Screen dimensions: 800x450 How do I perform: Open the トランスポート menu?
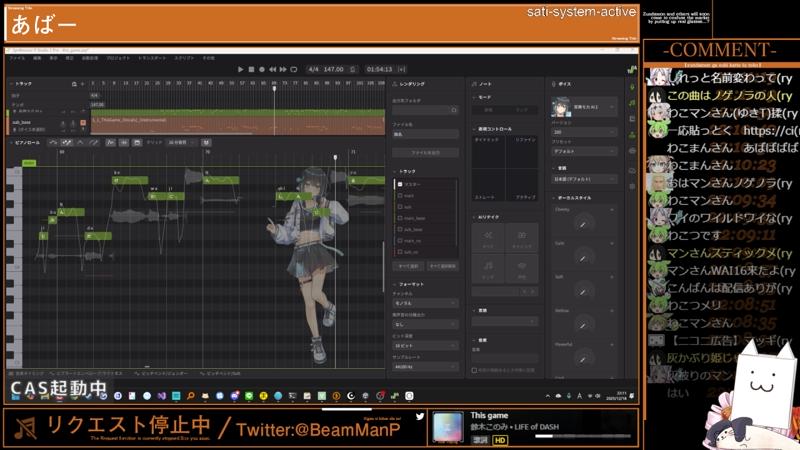point(152,58)
